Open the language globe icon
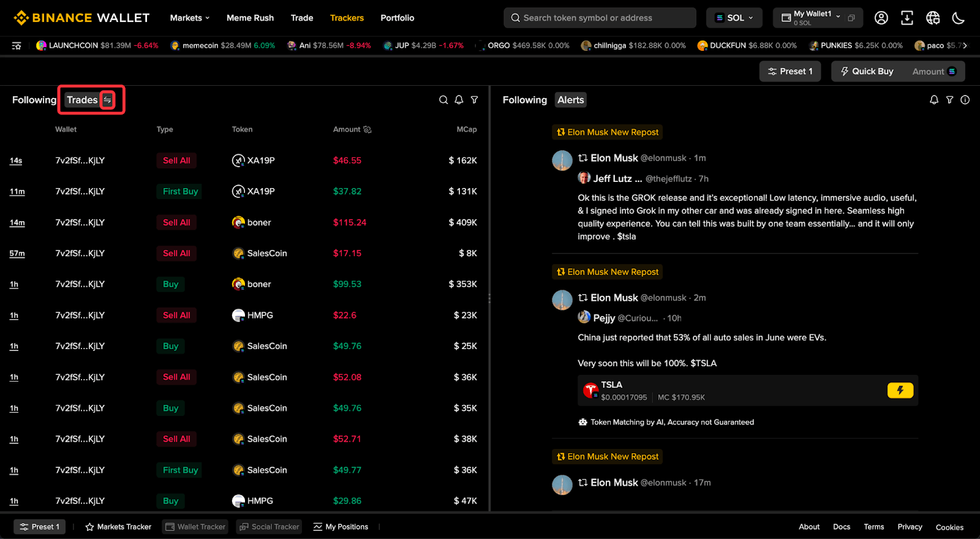Image resolution: width=980 pixels, height=539 pixels. 933,18
